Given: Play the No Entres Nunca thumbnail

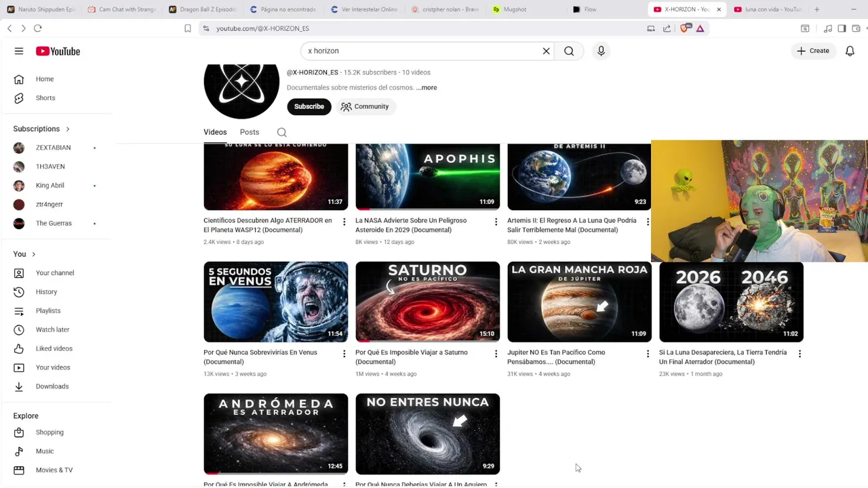Looking at the screenshot, I should point(428,434).
